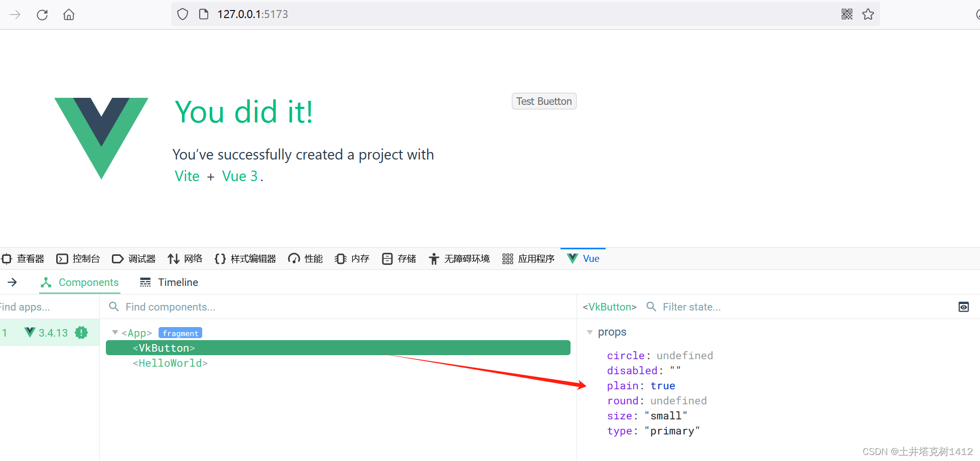Viewport: 980px width, 461px height.
Task: Click the magnifier icon in Find components field
Action: (113, 306)
